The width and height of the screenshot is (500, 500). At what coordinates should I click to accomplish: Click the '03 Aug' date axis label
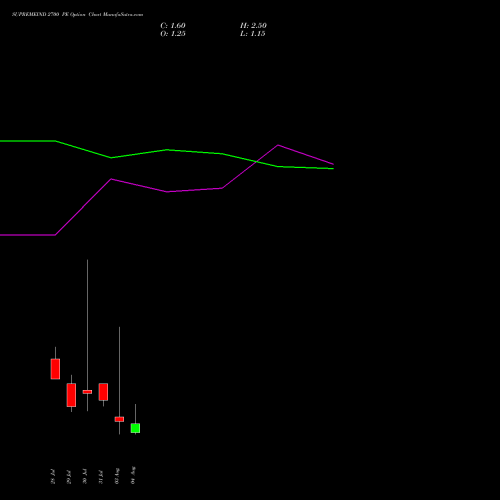117,476
